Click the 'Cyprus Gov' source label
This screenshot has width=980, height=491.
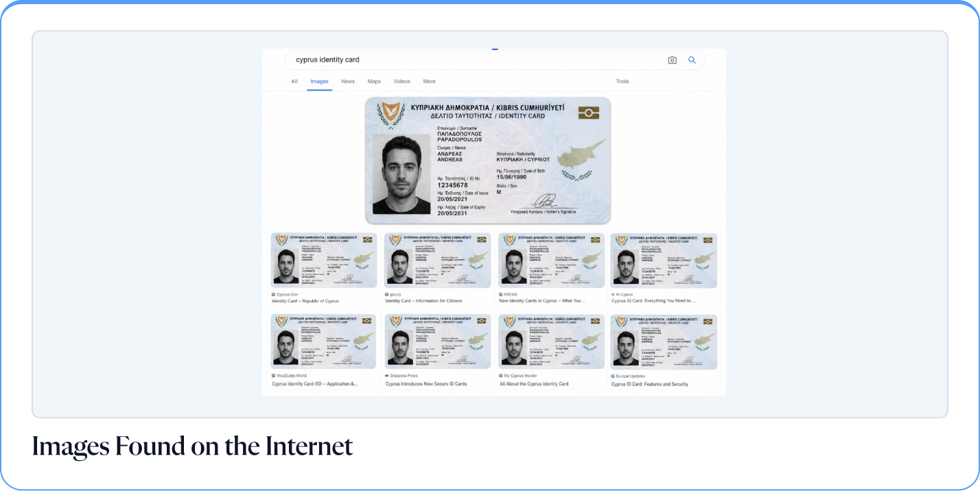288,294
